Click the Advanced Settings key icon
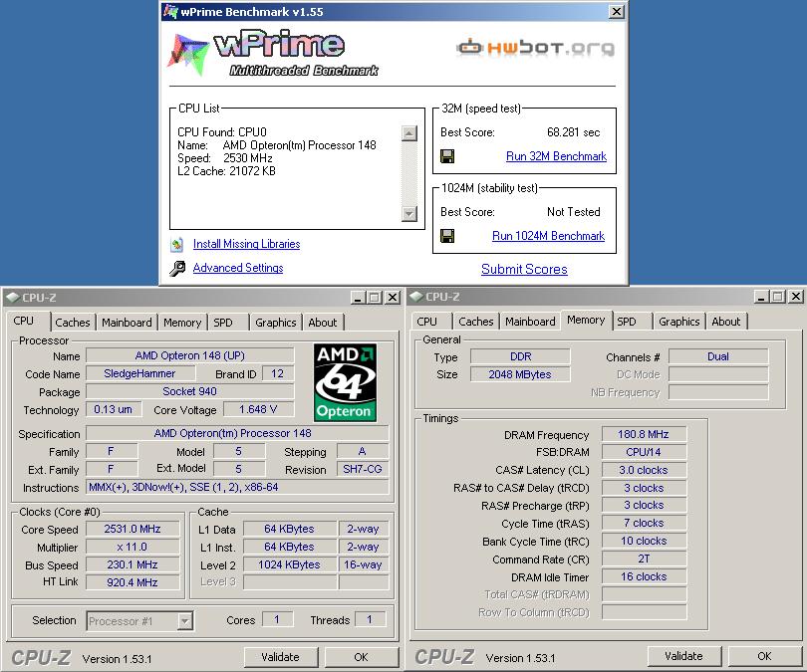This screenshot has width=807, height=672. (x=177, y=268)
